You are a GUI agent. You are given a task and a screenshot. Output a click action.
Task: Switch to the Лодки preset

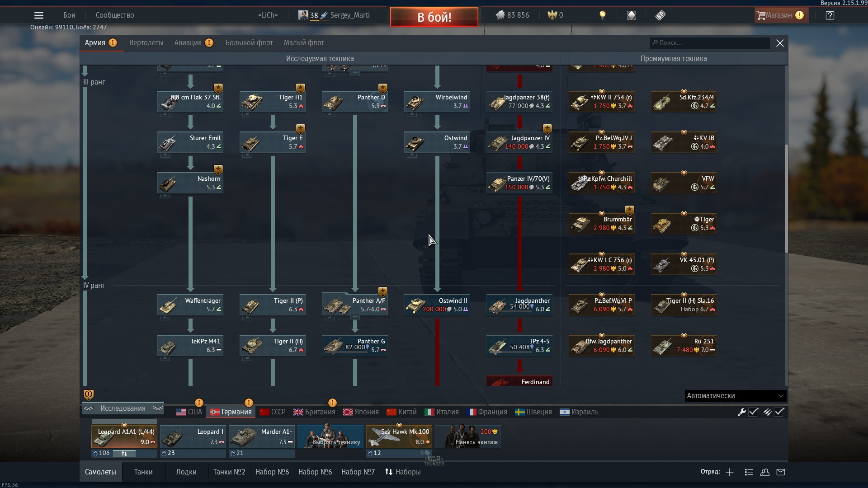pyautogui.click(x=186, y=472)
